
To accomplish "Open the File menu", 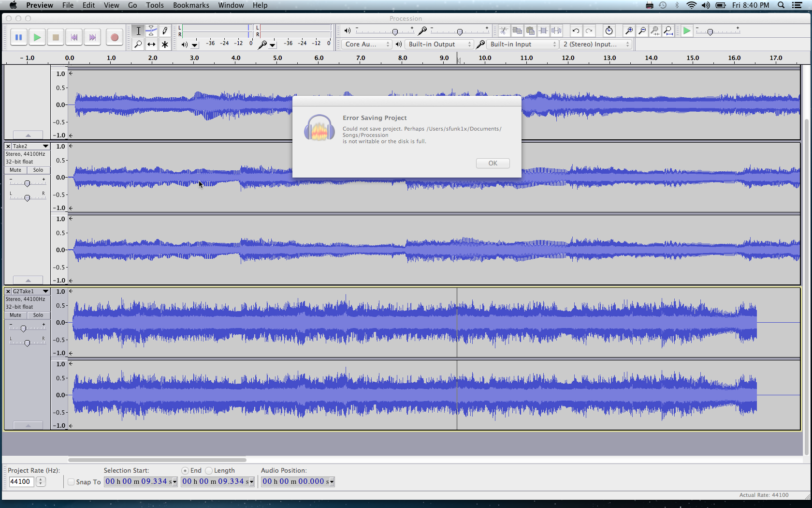I will (x=68, y=5).
